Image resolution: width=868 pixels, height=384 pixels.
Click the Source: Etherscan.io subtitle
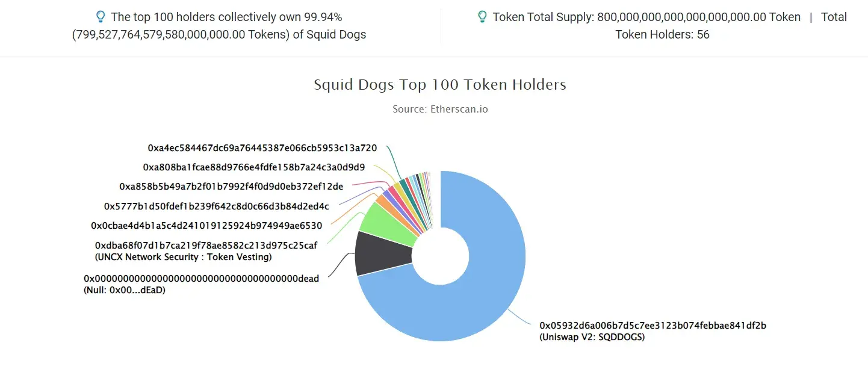tap(440, 109)
